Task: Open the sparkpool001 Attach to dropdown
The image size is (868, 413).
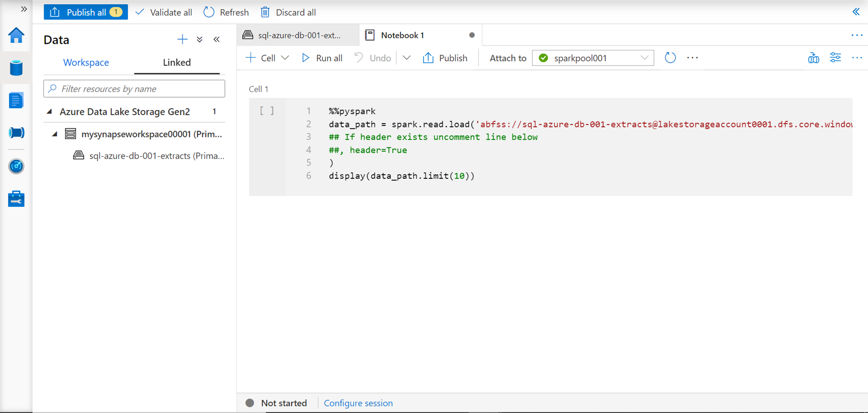Action: (593, 58)
